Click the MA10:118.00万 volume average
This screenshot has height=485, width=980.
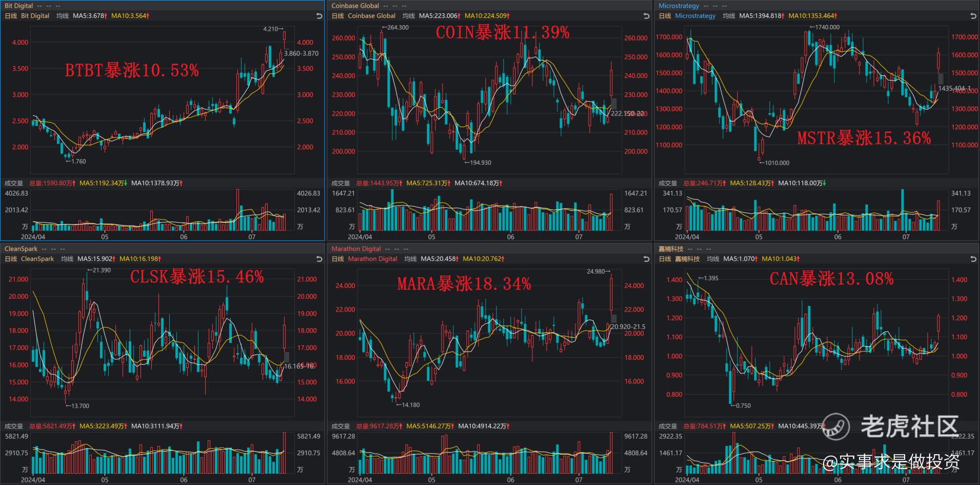pos(803,183)
